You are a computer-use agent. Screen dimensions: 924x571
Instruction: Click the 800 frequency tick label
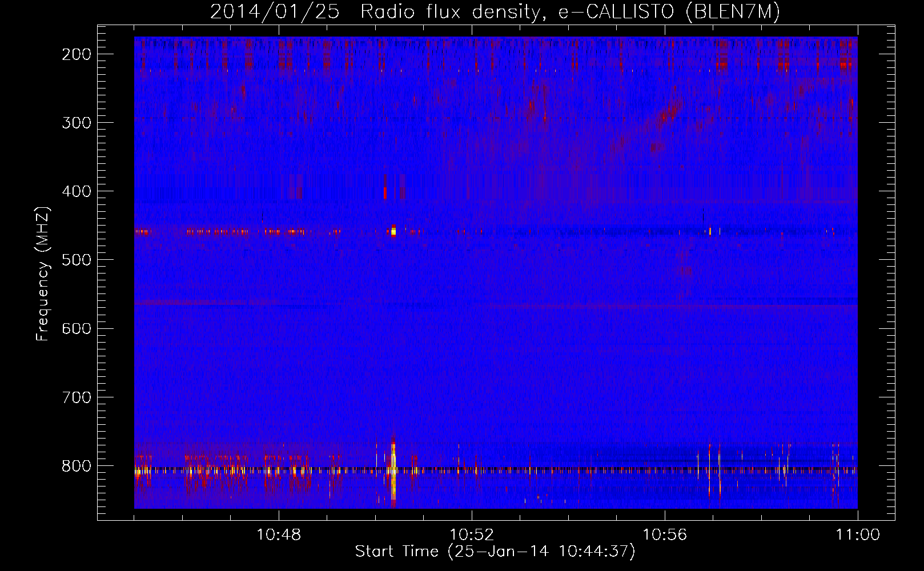point(77,466)
